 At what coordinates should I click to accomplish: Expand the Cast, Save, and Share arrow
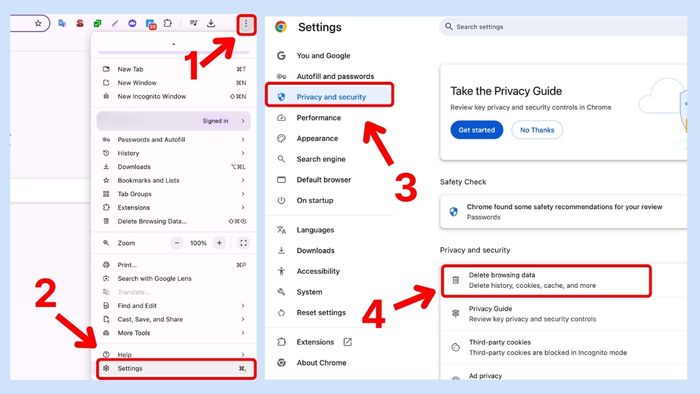(243, 319)
